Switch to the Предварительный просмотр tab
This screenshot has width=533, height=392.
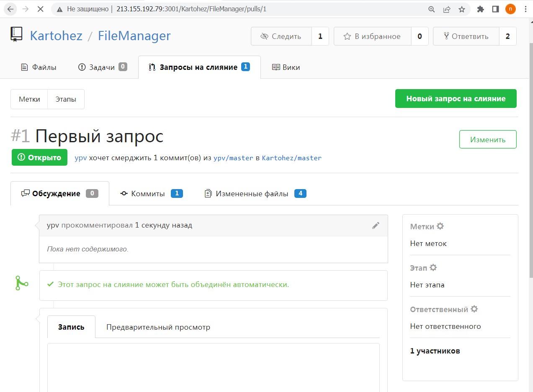pos(158,327)
